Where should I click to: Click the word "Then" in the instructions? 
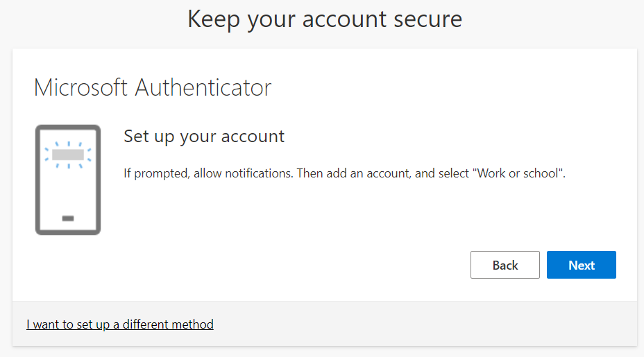pos(310,173)
